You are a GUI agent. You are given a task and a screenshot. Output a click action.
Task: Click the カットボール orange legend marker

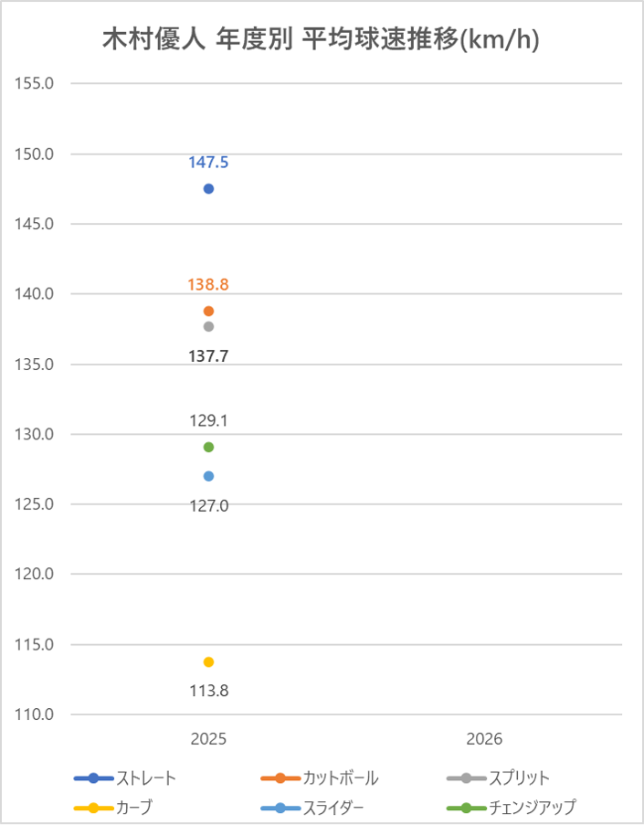(280, 778)
